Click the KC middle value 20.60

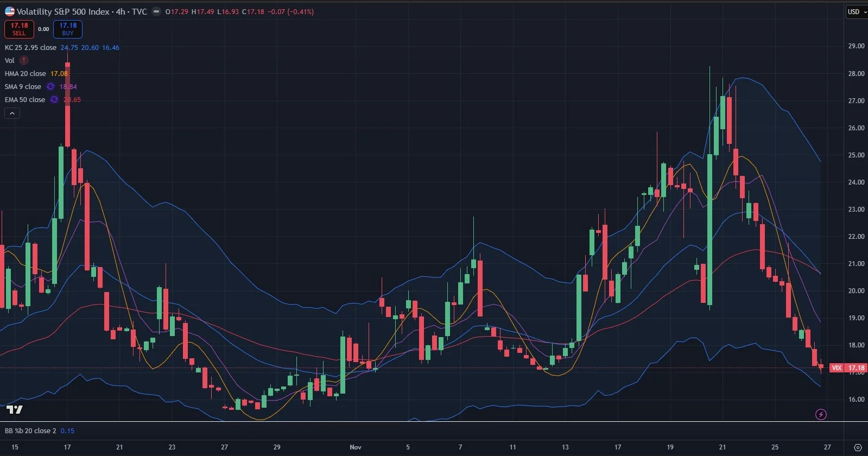pos(90,47)
